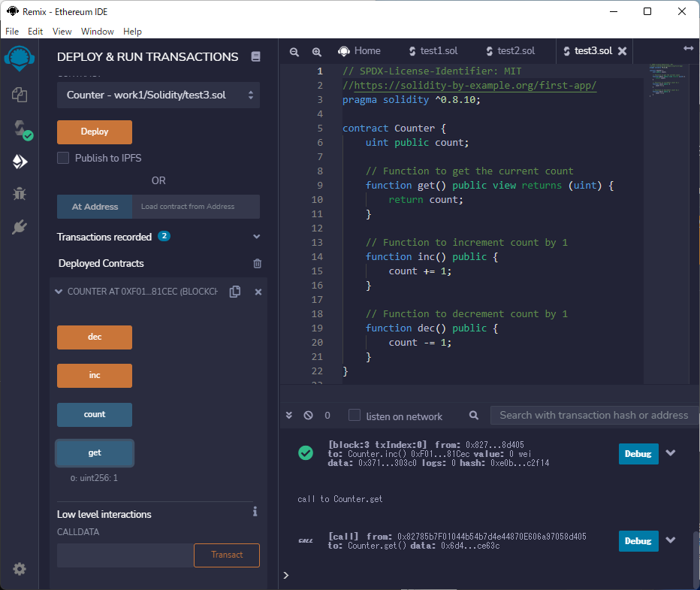Open the contract selection dropdown
700x590 pixels.
coord(158,95)
